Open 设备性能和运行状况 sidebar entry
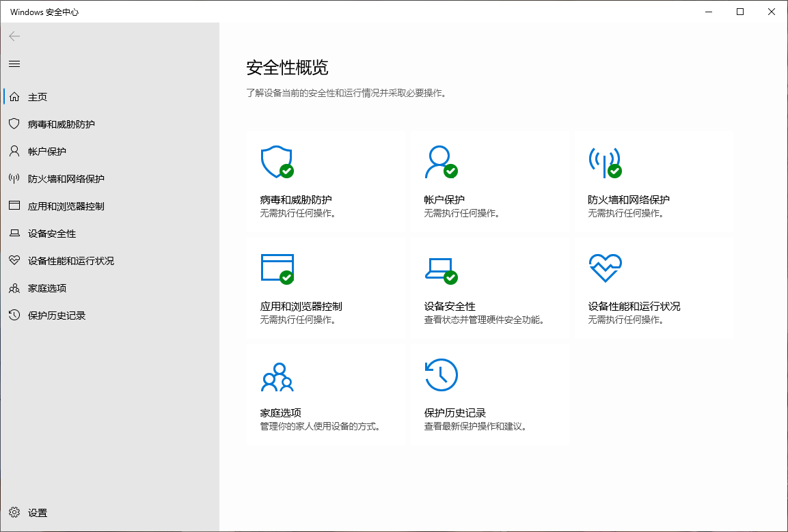This screenshot has height=532, width=788. click(x=71, y=262)
